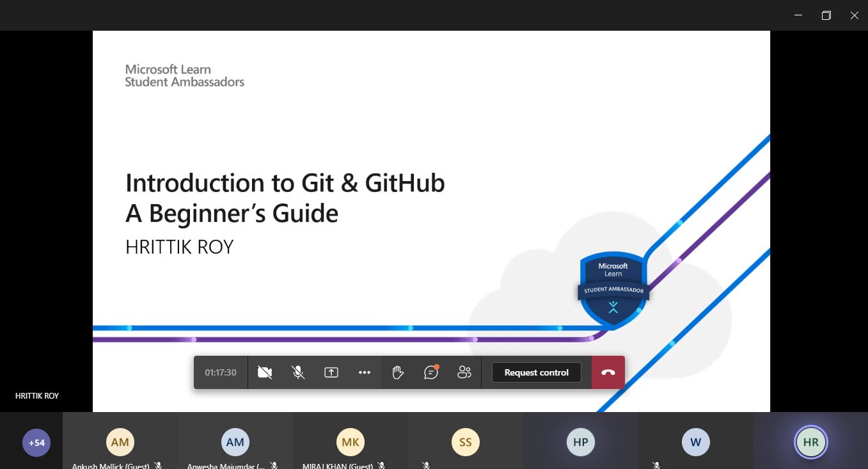Select the HP participant avatar
This screenshot has height=469, width=868.
tap(581, 442)
